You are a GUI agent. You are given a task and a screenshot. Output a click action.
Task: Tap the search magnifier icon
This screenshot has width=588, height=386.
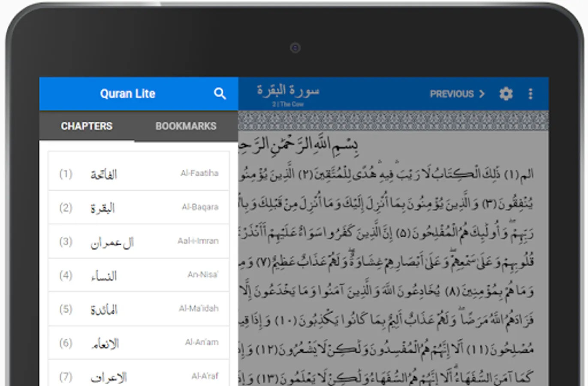pyautogui.click(x=220, y=93)
